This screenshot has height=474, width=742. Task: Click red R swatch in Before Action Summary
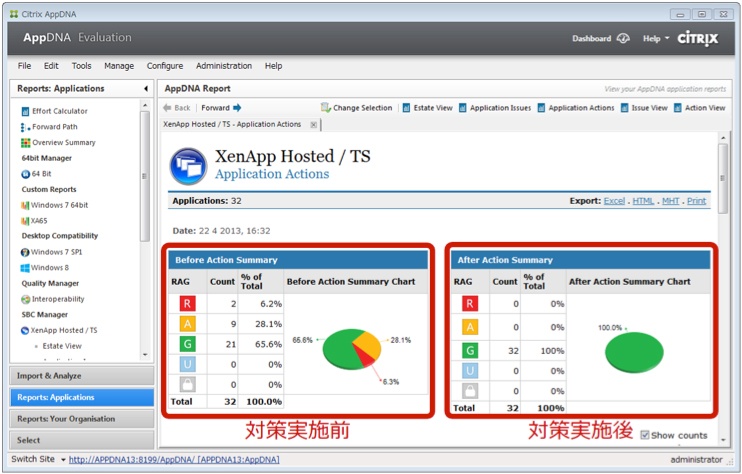tap(187, 304)
